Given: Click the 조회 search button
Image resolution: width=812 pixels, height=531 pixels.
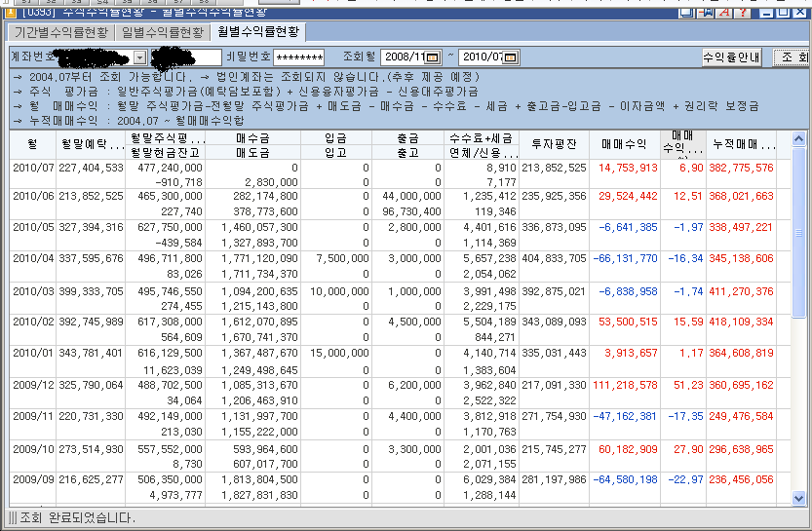Looking at the screenshot, I should (x=793, y=57).
